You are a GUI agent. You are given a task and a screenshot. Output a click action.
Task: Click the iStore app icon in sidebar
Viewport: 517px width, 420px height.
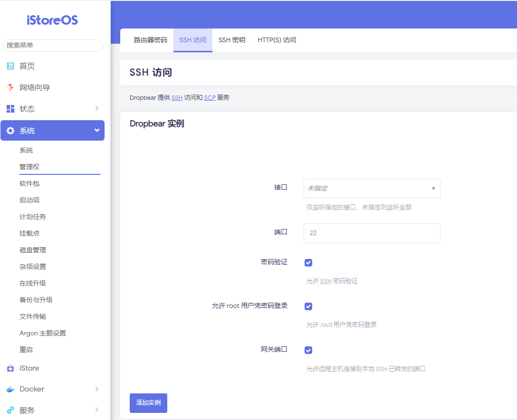point(10,368)
